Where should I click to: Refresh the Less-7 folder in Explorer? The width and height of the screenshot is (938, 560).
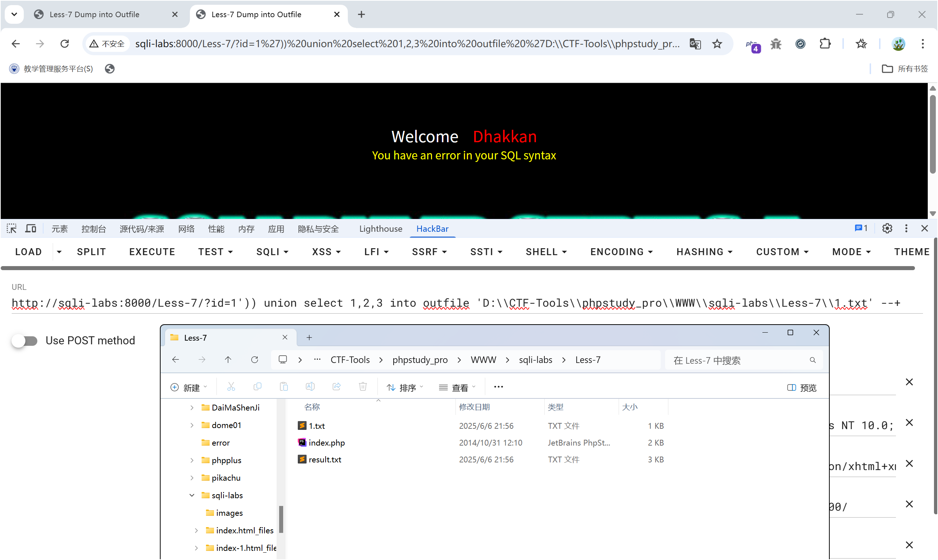[x=255, y=360]
